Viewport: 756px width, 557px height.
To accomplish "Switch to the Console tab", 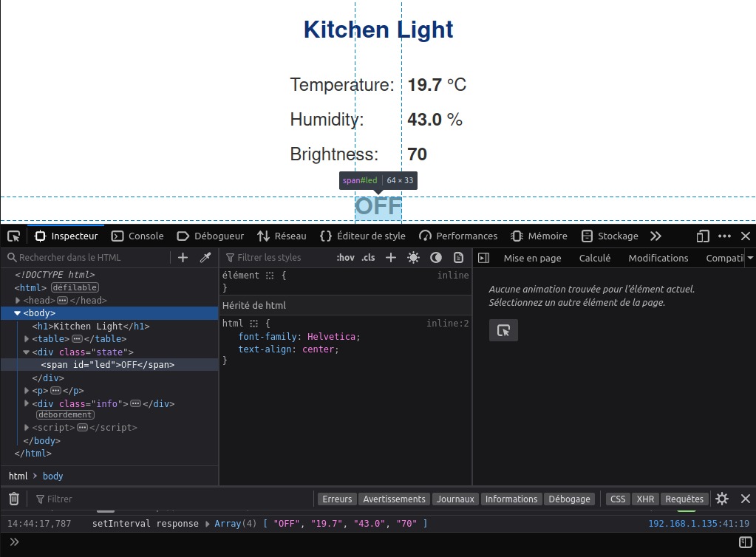I will [137, 236].
